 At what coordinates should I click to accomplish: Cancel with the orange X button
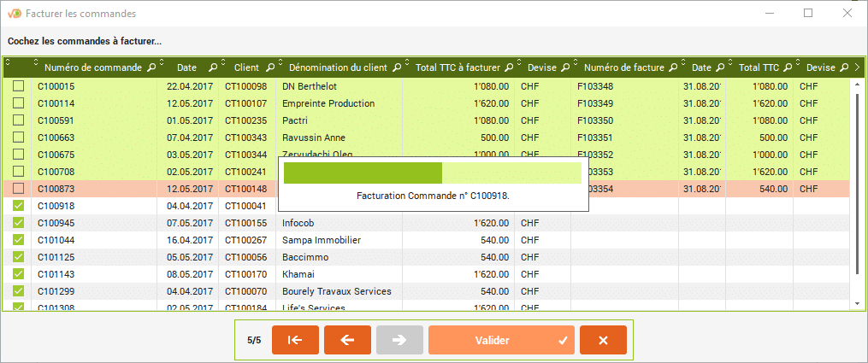[603, 340]
